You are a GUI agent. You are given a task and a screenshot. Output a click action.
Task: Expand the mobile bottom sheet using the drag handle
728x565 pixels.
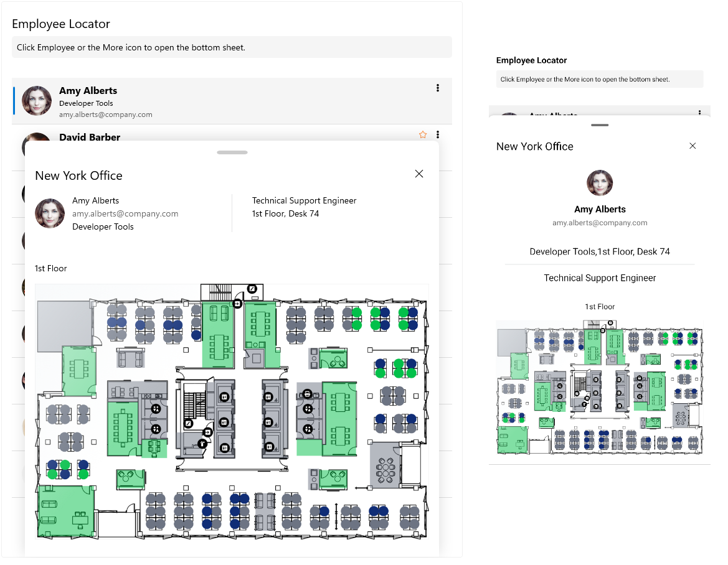(599, 124)
